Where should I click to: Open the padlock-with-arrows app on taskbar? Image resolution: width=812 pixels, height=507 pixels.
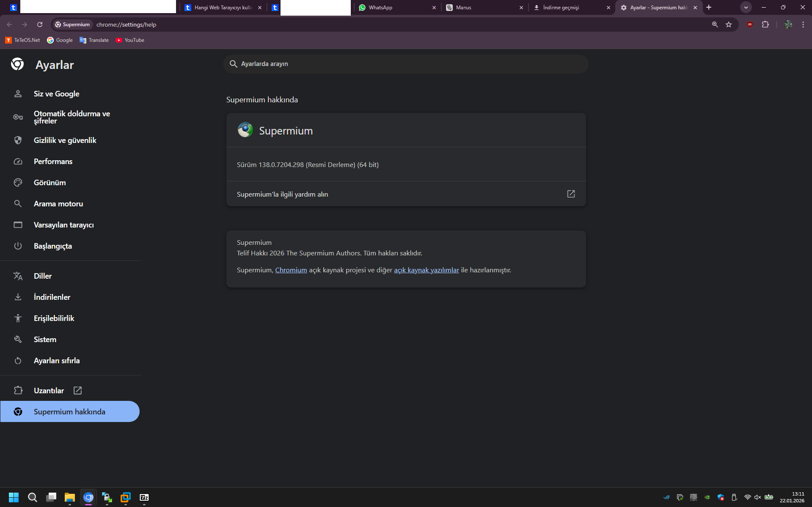click(107, 497)
